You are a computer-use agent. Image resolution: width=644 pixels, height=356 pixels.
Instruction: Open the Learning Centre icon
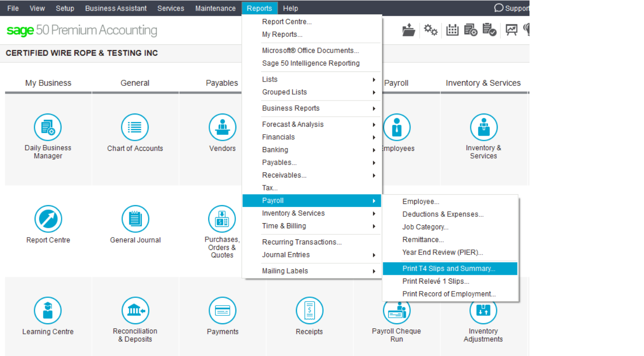tap(48, 310)
